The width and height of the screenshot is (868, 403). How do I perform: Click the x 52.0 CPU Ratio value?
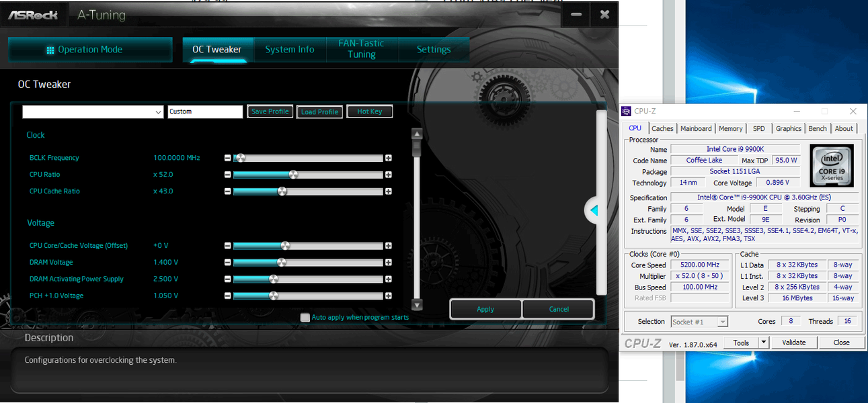[x=163, y=175]
